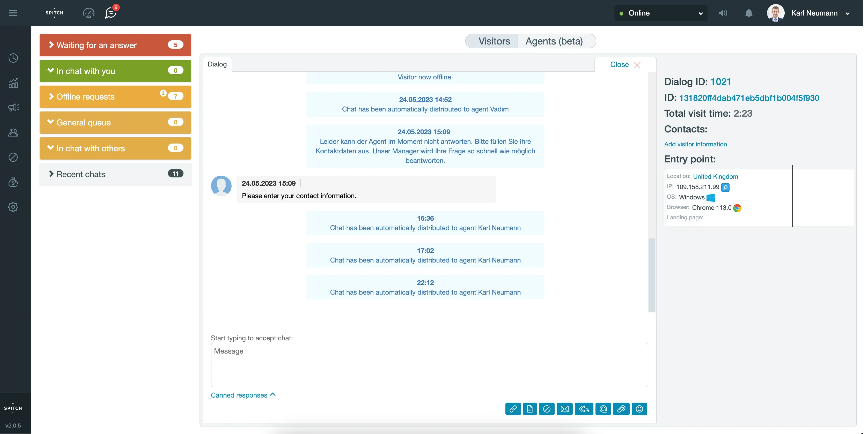Expand Canned responses

pyautogui.click(x=243, y=395)
